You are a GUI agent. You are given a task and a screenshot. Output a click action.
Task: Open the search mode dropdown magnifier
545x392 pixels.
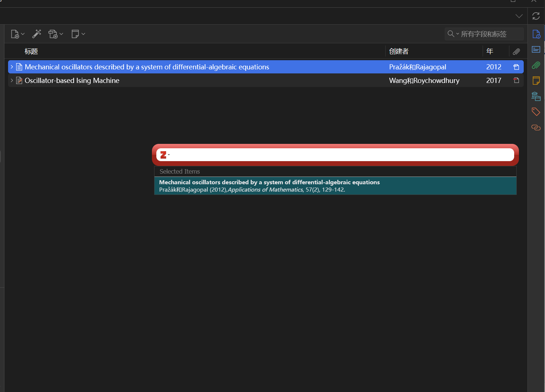point(453,34)
